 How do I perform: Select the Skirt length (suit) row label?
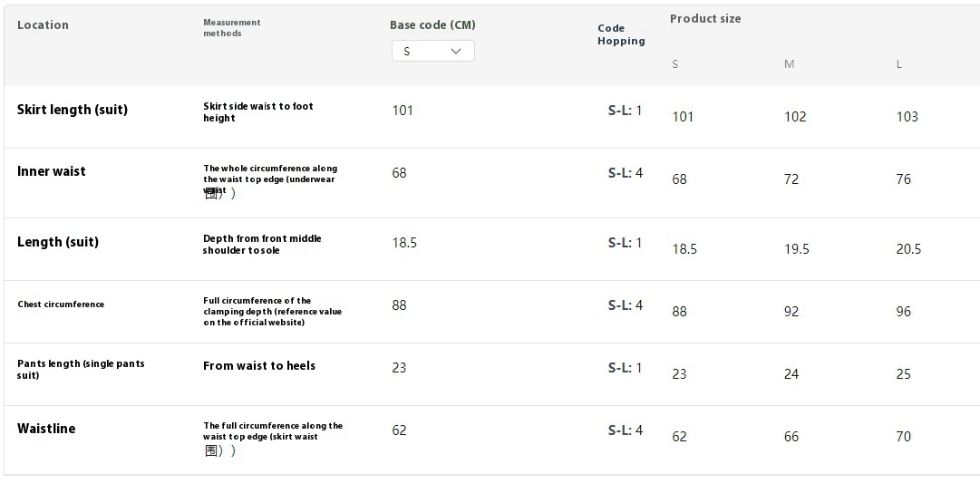pyautogui.click(x=73, y=110)
